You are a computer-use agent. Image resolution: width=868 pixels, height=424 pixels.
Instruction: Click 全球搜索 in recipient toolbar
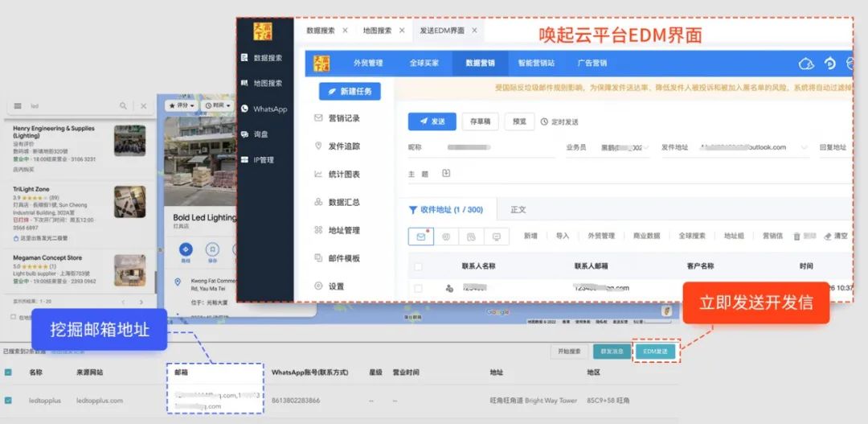692,236
